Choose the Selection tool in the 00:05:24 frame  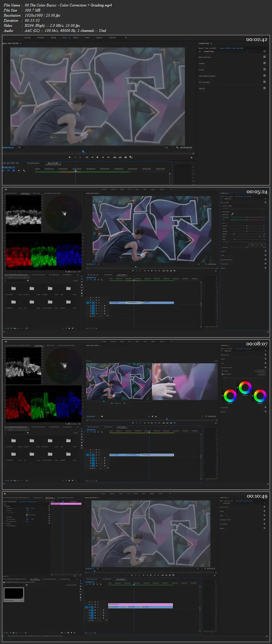tap(82, 277)
